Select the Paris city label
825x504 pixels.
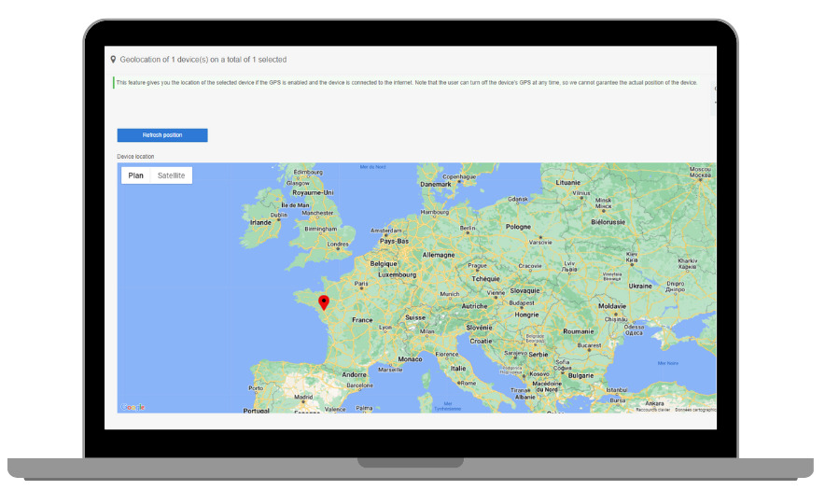pos(361,284)
